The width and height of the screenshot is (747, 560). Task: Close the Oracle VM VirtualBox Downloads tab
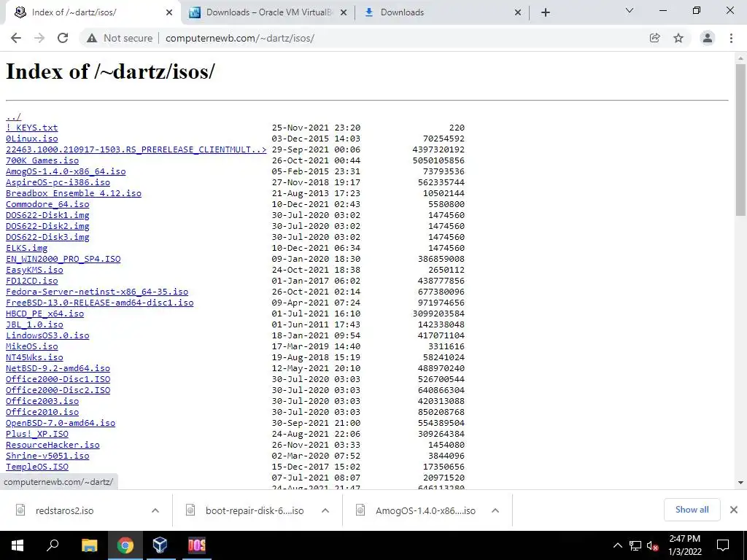click(x=344, y=13)
